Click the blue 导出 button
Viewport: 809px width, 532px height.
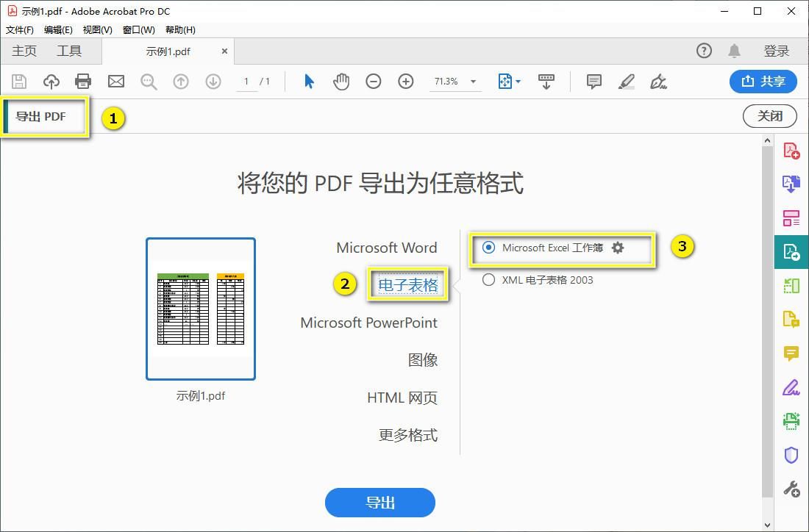(x=380, y=503)
